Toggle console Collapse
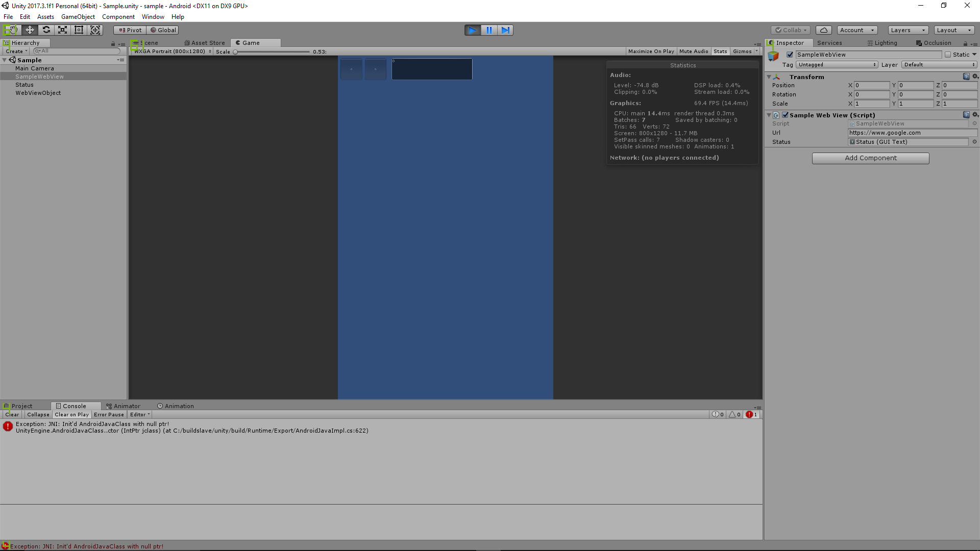980x551 pixels. click(38, 415)
